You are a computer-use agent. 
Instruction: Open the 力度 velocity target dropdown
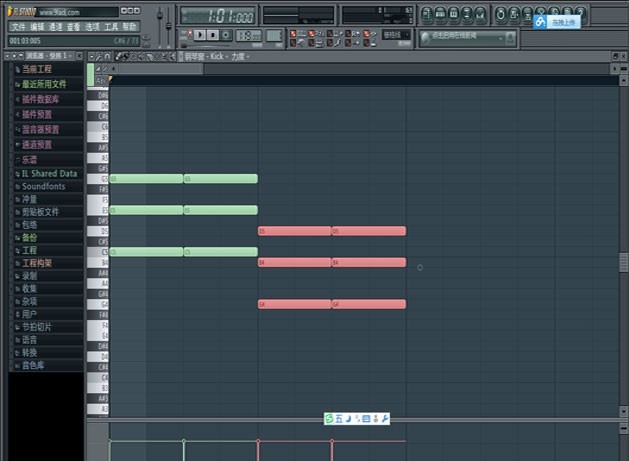[x=240, y=57]
